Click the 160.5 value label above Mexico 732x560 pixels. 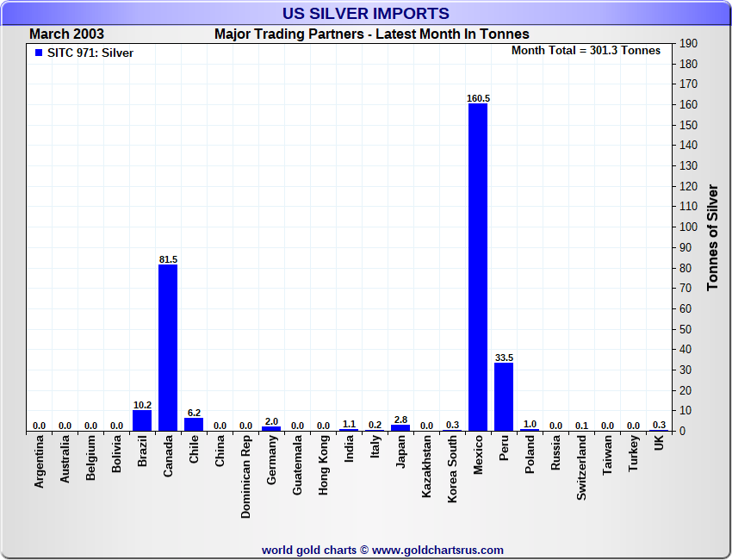[x=478, y=98]
